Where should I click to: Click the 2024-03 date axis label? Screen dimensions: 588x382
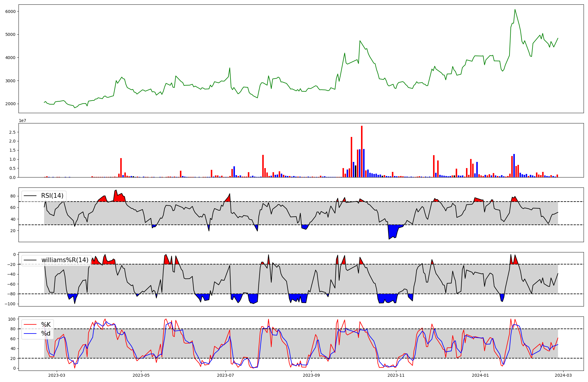point(563,375)
